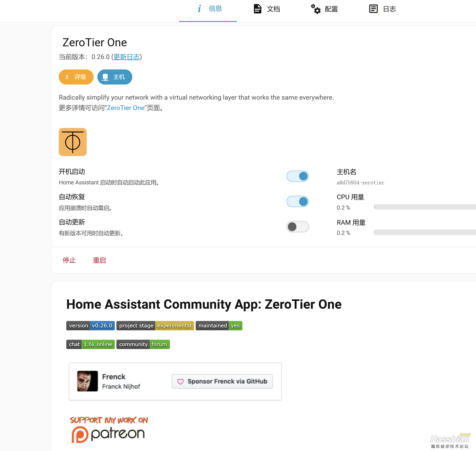Click the Support my work on Patreon banner
Viewport: 476px width, 451px height.
pos(109,430)
